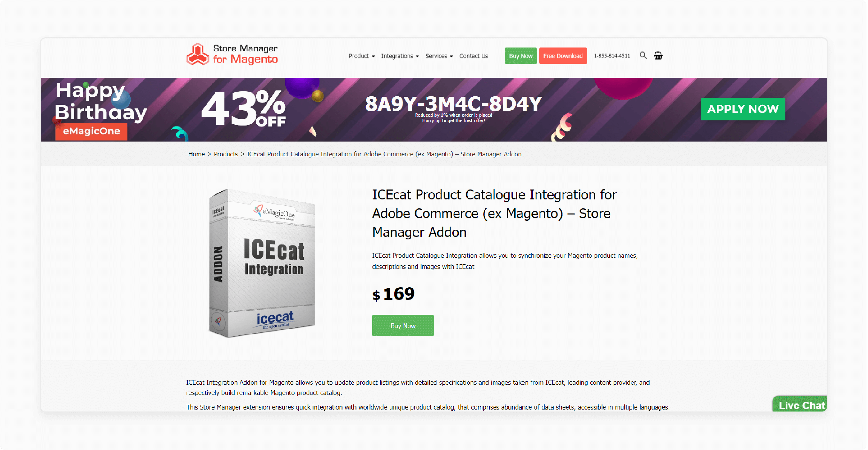Expand the Services dropdown menu
Screen dimensions: 868x450
(x=439, y=56)
